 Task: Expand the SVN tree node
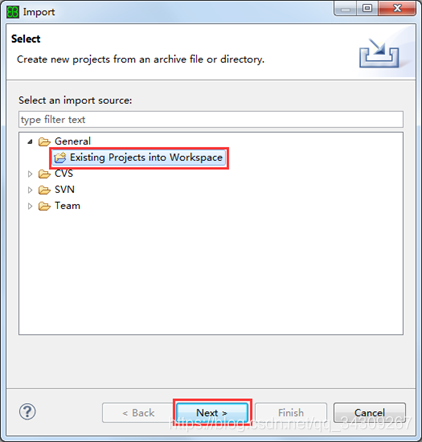tap(30, 190)
